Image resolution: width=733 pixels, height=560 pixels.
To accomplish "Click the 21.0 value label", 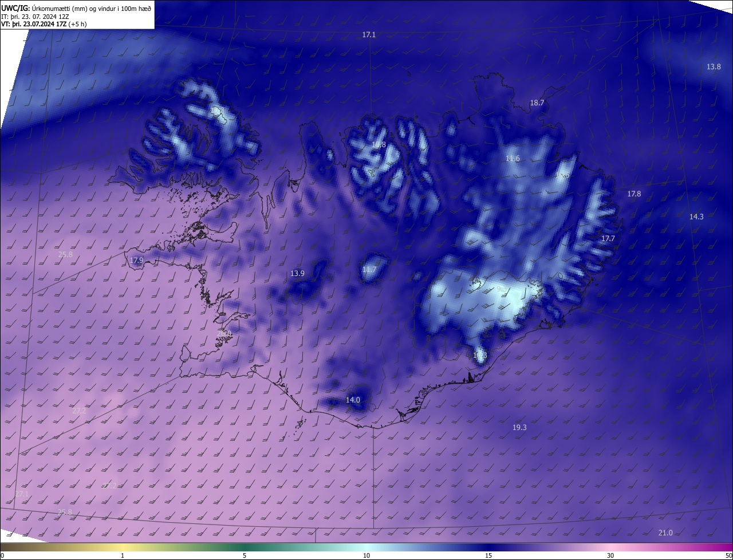I will click(665, 533).
